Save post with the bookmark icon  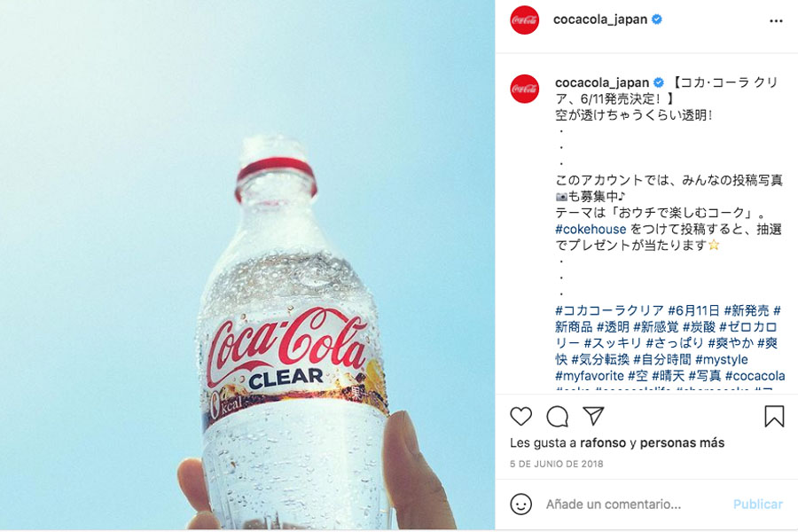click(x=774, y=416)
